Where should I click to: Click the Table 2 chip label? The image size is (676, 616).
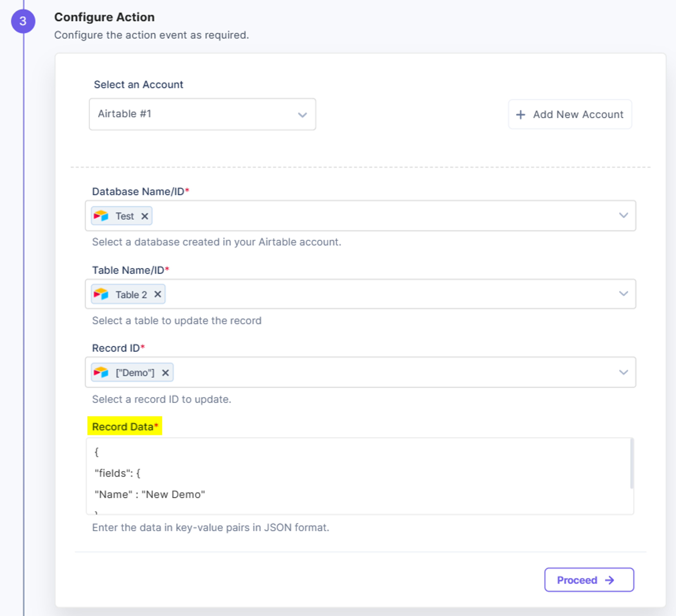pos(131,295)
